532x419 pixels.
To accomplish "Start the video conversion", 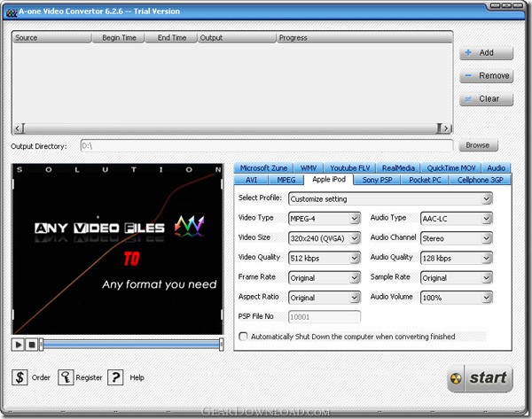I will click(x=480, y=378).
